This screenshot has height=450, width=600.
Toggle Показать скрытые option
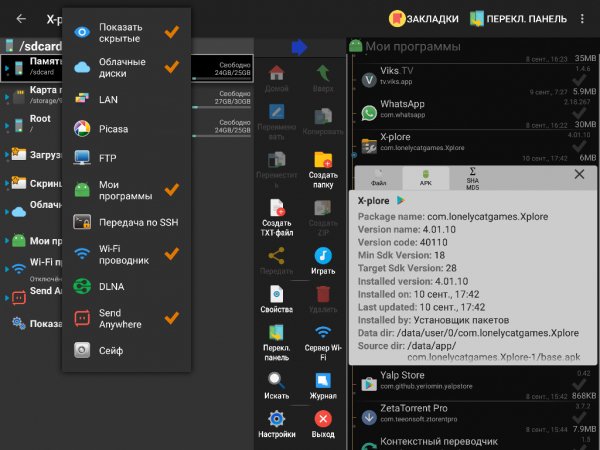pos(126,33)
